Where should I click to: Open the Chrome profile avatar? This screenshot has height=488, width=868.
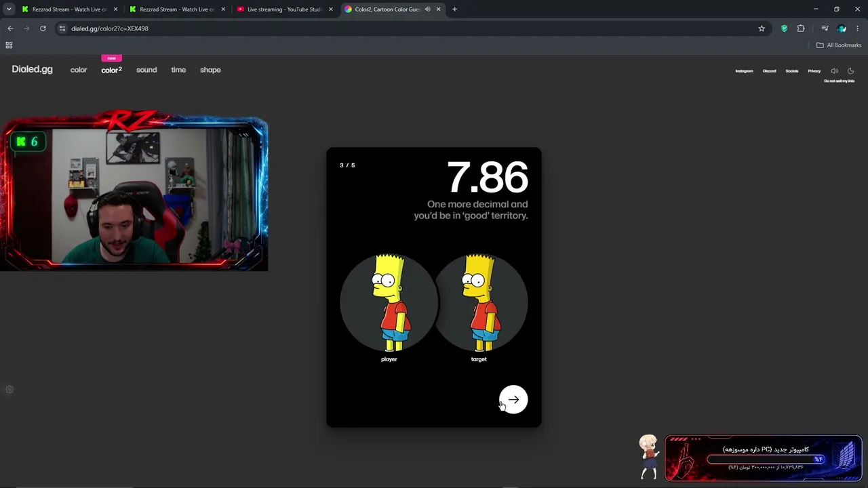pyautogui.click(x=842, y=28)
